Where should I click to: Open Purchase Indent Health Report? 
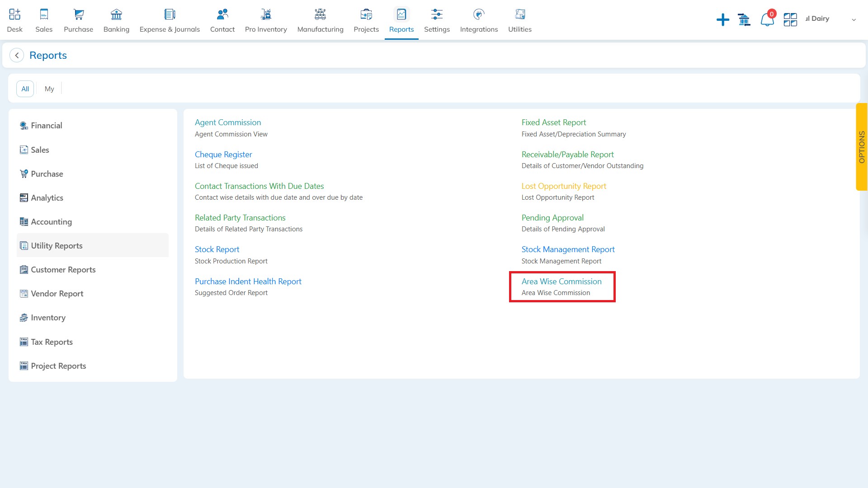coord(248,282)
